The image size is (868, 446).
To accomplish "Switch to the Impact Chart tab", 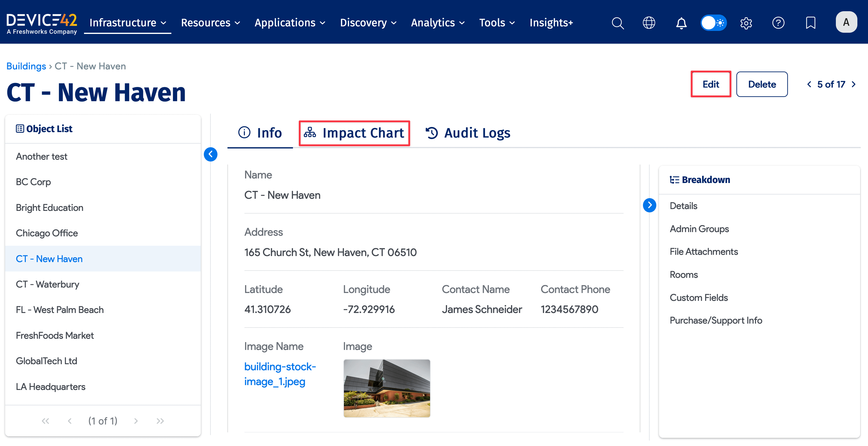I will pyautogui.click(x=354, y=133).
